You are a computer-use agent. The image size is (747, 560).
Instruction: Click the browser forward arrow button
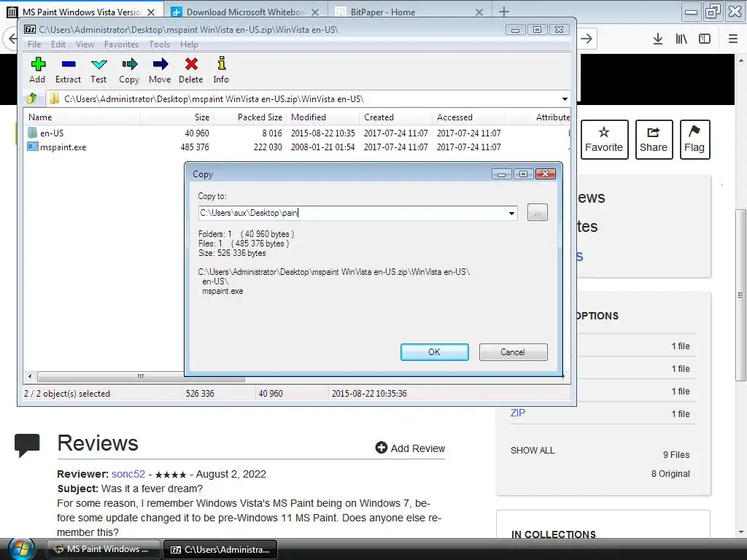pyautogui.click(x=587, y=39)
